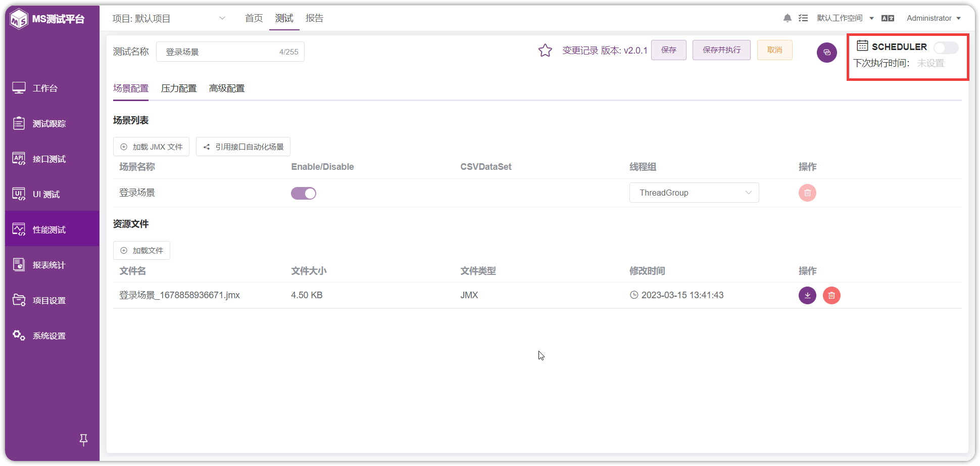Open the 默认工作空间 dropdown
Screen dimensions: 980x466
point(845,18)
